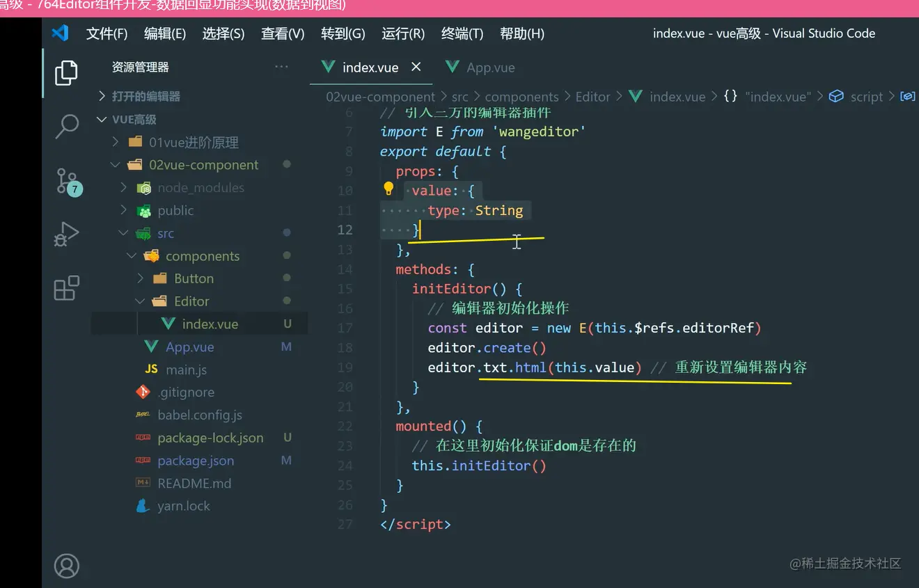This screenshot has height=588, width=919.
Task: Click 02vue-component in the breadcrumb
Action: pos(380,97)
